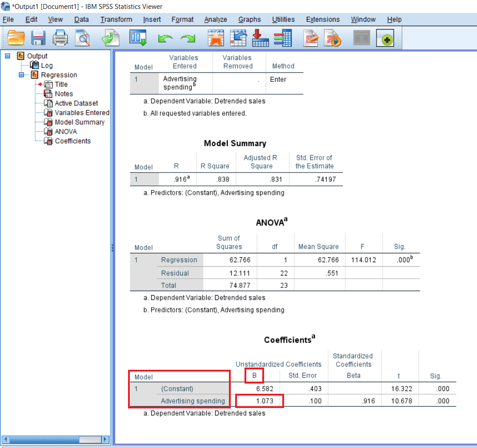This screenshot has width=477, height=448.
Task: Open the Transform menu
Action: [x=116, y=20]
